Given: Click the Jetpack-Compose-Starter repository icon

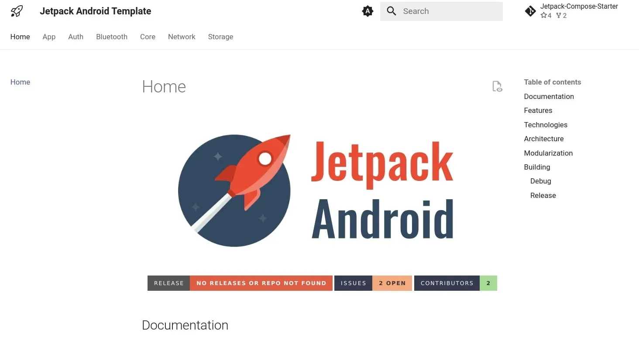Looking at the screenshot, I should coord(530,11).
